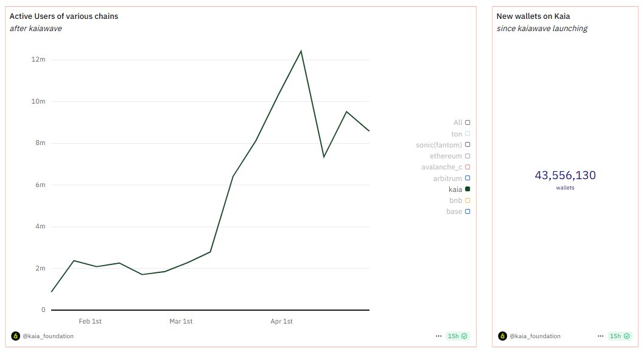Click the Mar 1st x-axis label
The image size is (644, 354).
coord(181,321)
